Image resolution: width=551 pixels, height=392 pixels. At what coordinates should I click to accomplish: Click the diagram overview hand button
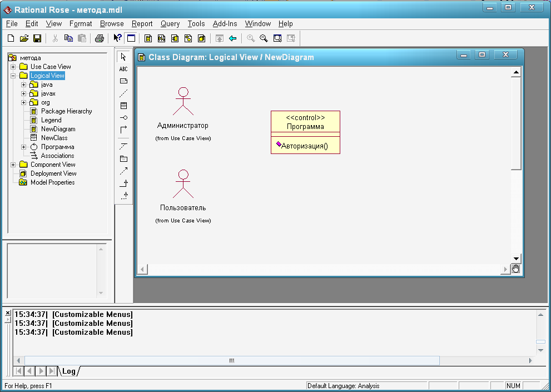(x=515, y=269)
